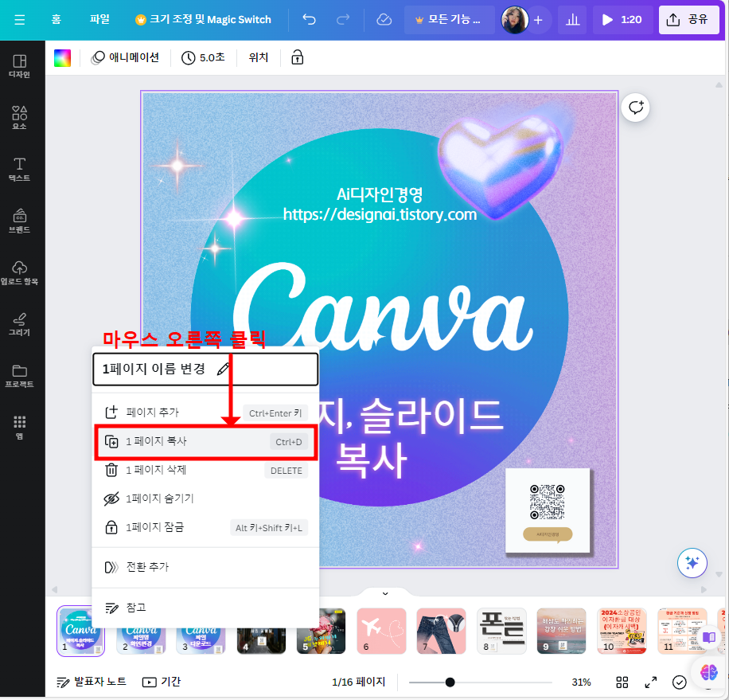Open the Magic assistant sparkle button
Screen dimensions: 729x700
pyautogui.click(x=692, y=563)
